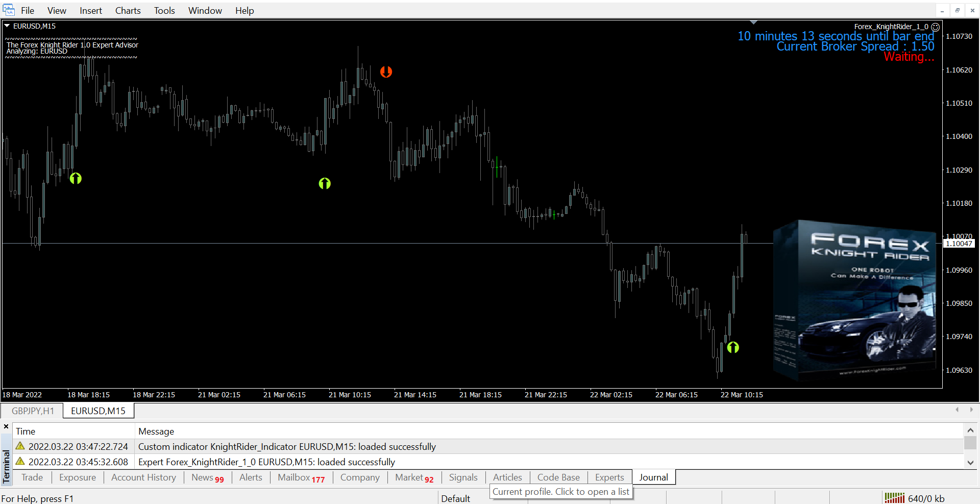Switch to the GBPJPY,H1 chart tab
This screenshot has width=980, height=504.
[x=33, y=411]
